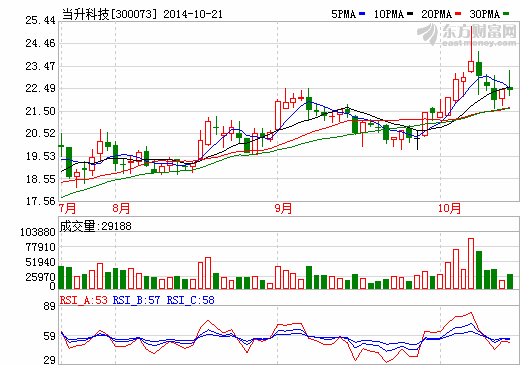Click the highest candlestick with long upper wick
The width and height of the screenshot is (520, 365).
click(471, 49)
